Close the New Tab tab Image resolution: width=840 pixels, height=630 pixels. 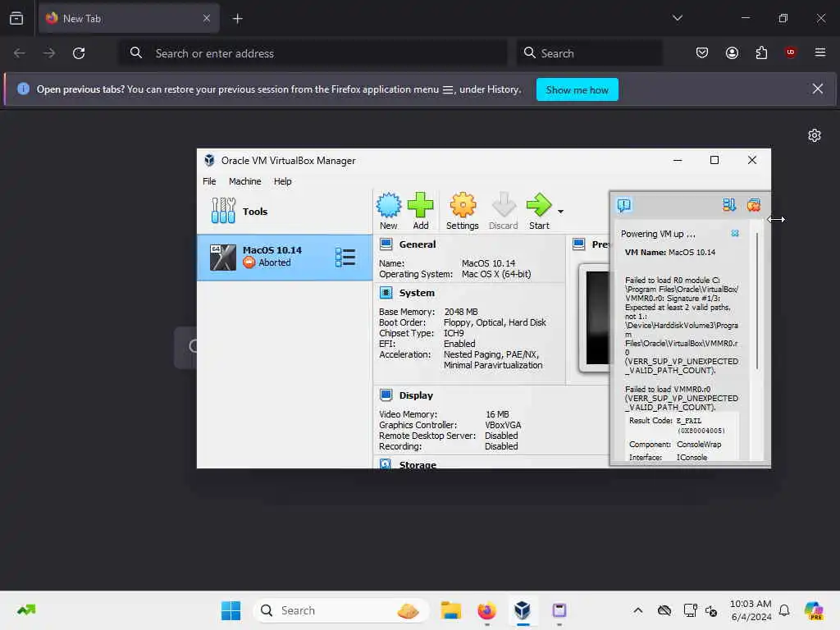(x=206, y=18)
